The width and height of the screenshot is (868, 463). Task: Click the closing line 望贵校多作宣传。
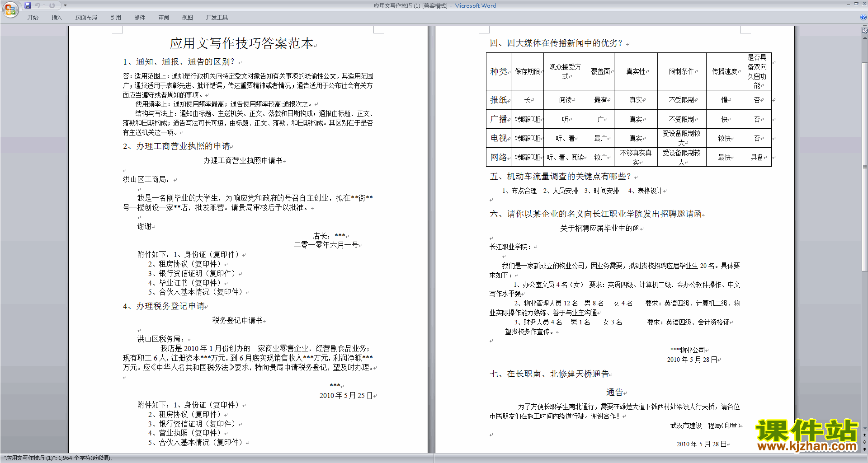point(529,332)
